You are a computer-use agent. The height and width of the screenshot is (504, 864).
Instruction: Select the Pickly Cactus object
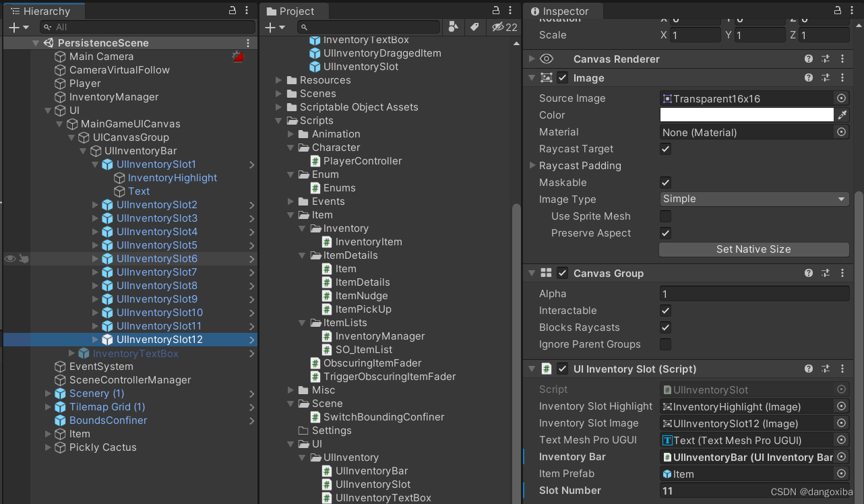pyautogui.click(x=103, y=447)
